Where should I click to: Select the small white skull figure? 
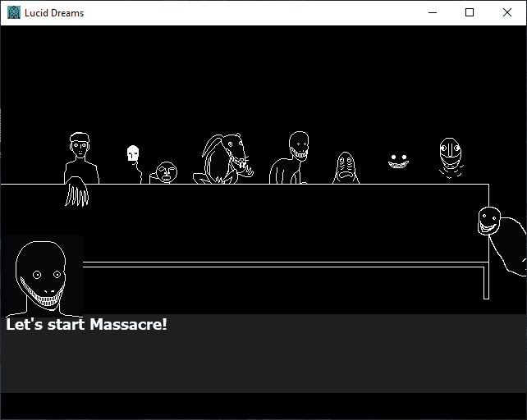(133, 156)
